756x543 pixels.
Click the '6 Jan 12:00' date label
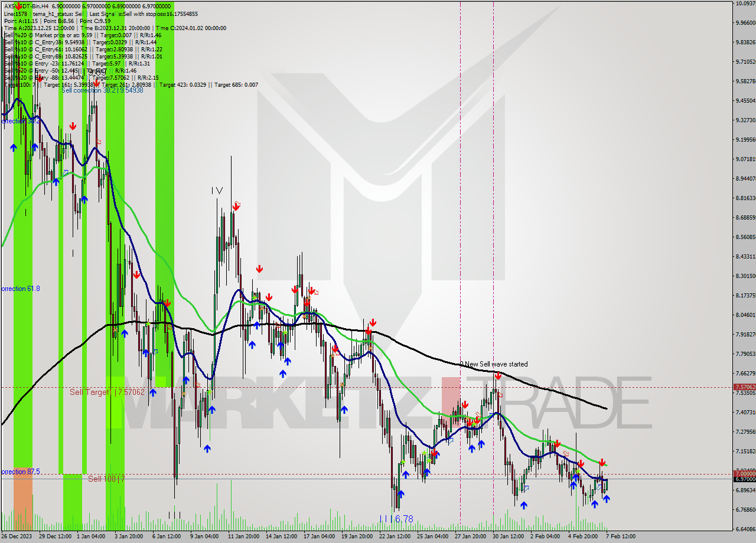[167, 537]
